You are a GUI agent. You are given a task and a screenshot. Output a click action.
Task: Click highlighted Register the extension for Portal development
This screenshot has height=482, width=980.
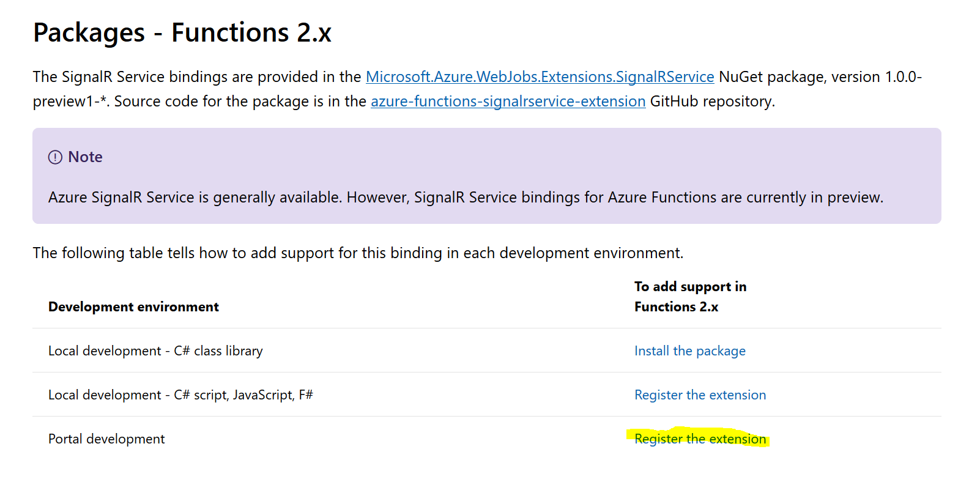pyautogui.click(x=700, y=439)
